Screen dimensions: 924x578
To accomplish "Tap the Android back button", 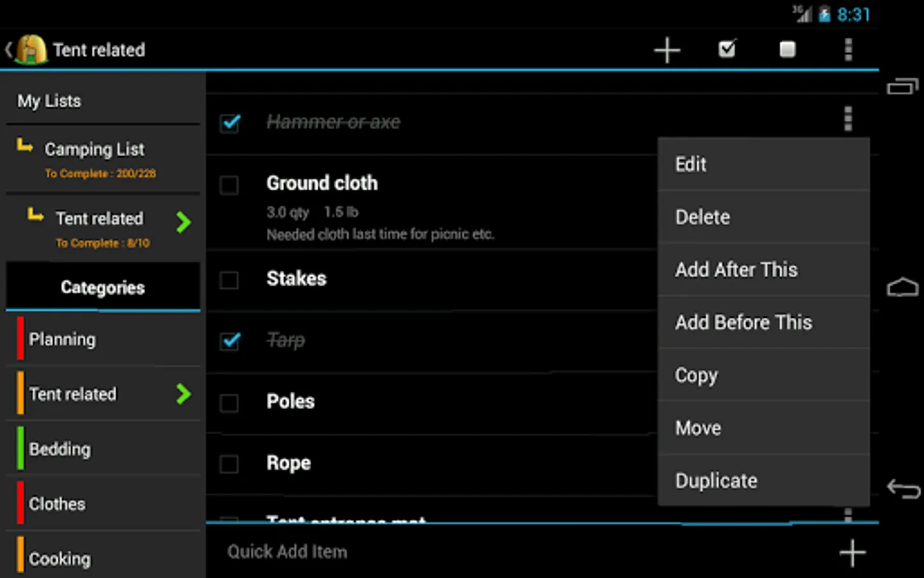I will 903,489.
